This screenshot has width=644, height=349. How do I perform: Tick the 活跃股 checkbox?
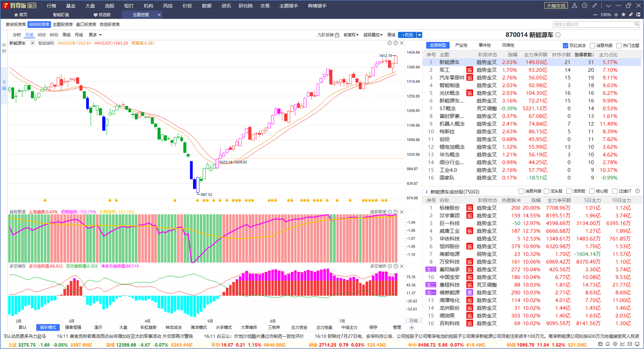[x=569, y=191]
